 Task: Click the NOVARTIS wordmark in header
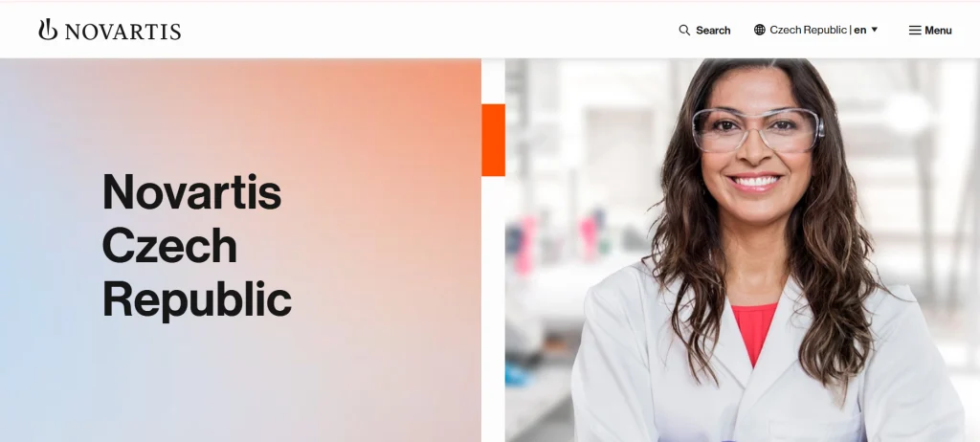(x=123, y=32)
